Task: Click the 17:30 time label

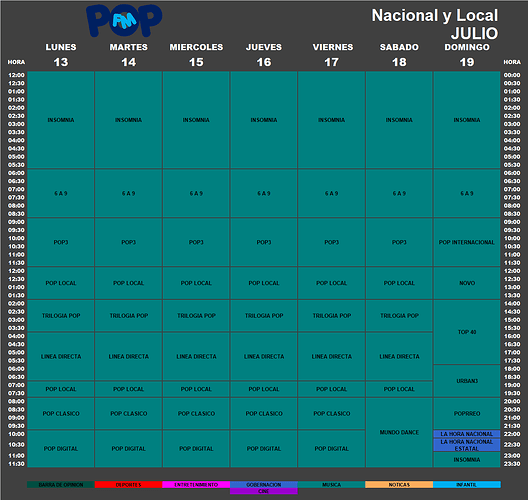Action: pos(512,361)
